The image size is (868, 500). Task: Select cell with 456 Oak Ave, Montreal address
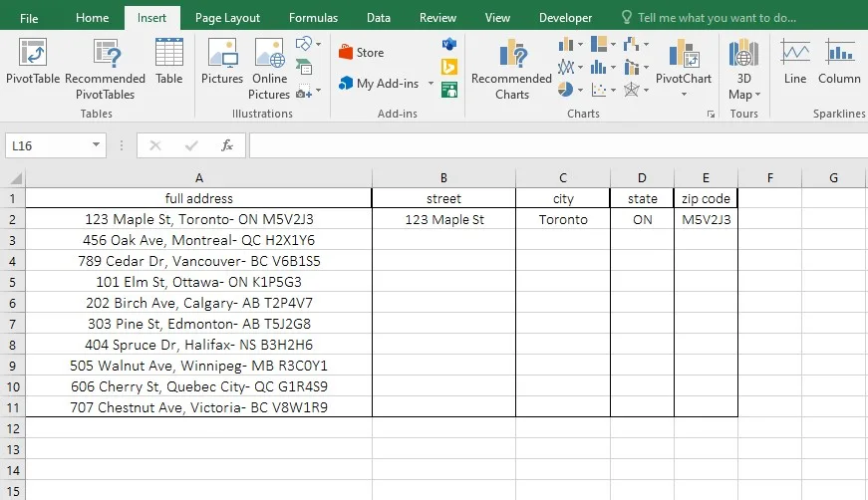[198, 240]
